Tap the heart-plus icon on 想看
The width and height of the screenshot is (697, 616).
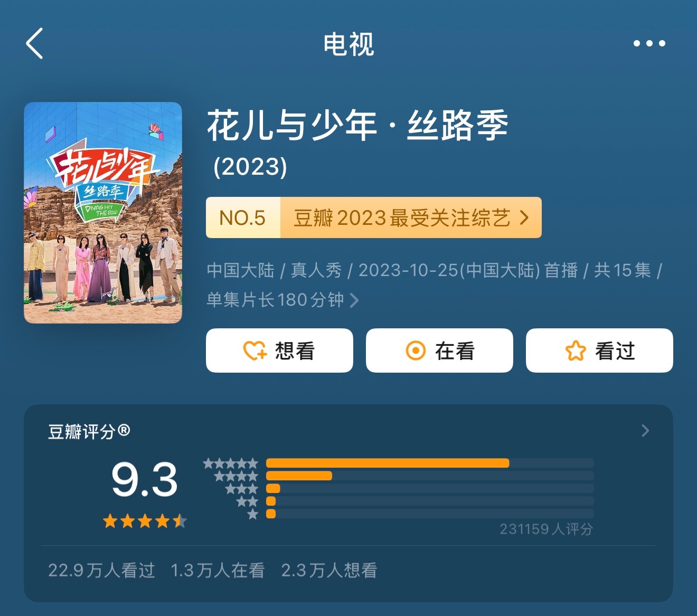255,350
